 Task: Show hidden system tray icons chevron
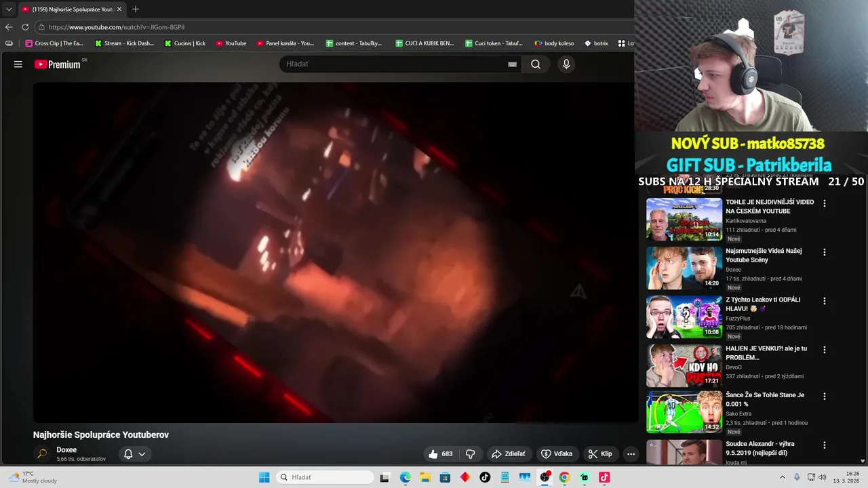[x=782, y=477]
